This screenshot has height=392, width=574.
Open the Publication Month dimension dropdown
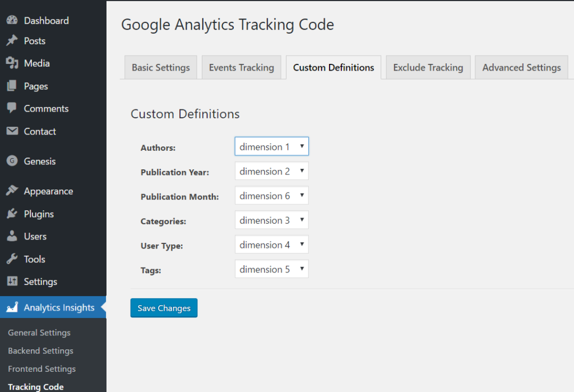click(272, 195)
